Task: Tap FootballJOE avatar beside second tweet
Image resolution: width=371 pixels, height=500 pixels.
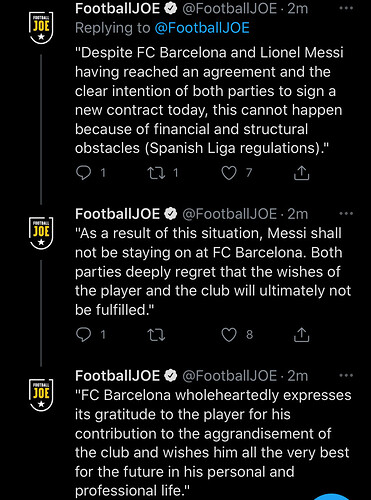Action: (x=41, y=233)
